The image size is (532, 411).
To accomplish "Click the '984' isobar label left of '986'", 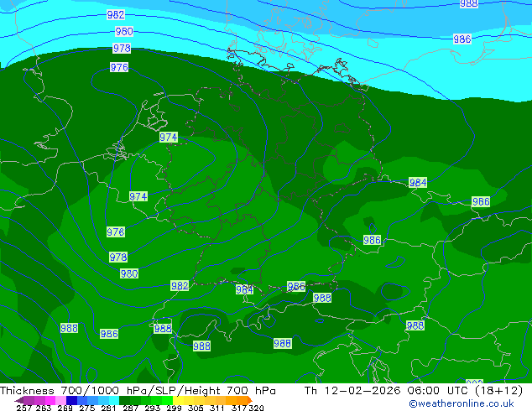I will (x=418, y=183).
